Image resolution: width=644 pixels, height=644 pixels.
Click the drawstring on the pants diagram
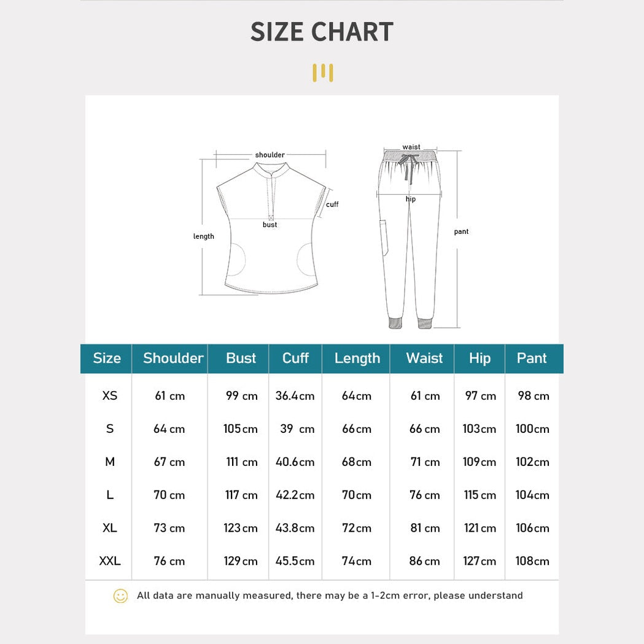point(409,167)
